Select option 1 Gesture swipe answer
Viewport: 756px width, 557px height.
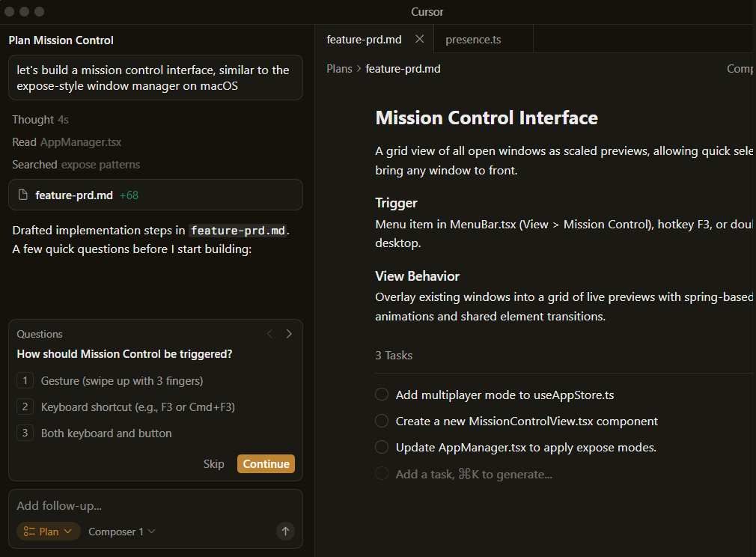click(x=121, y=381)
